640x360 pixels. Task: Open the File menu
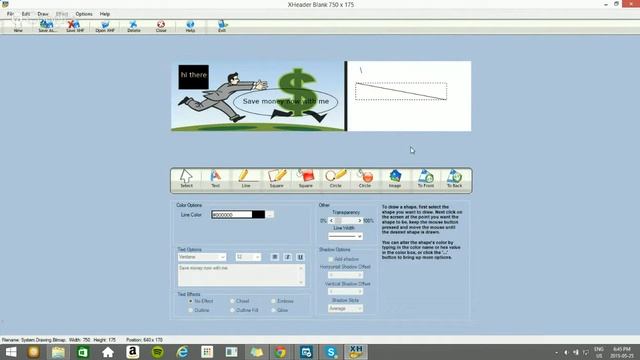coord(10,14)
